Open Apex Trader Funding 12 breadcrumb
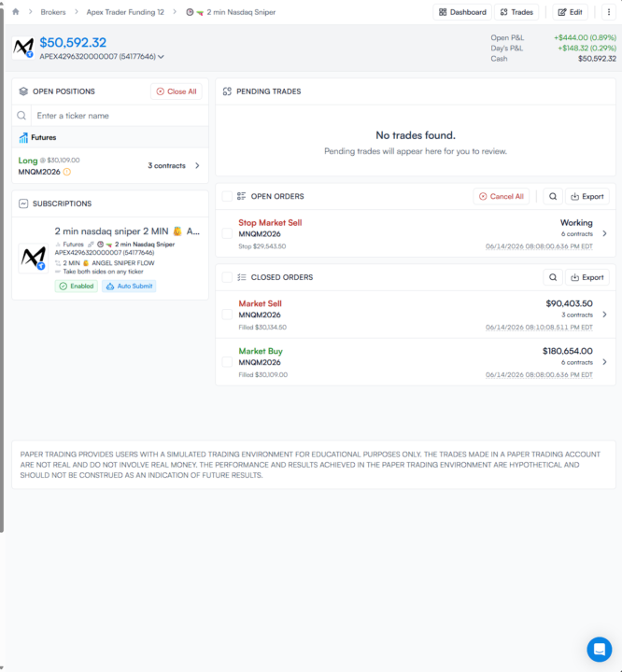This screenshot has height=672, width=622. (x=125, y=12)
